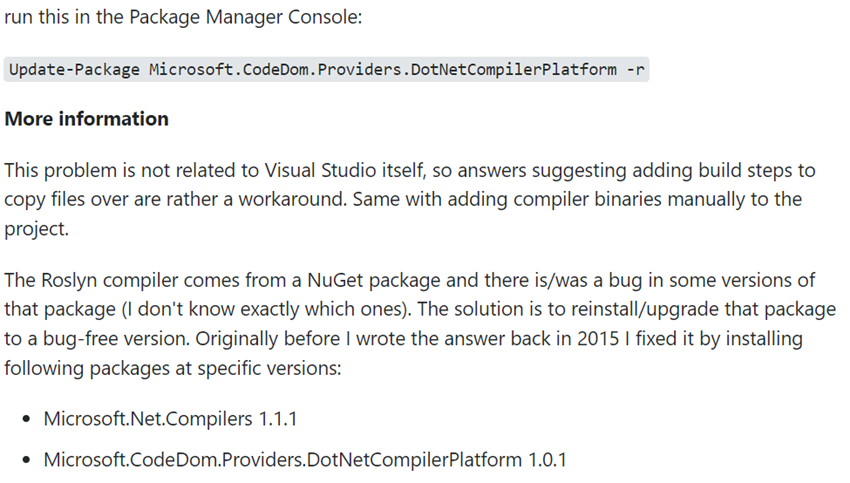
Task: Click the 'More information' heading
Action: click(x=87, y=119)
